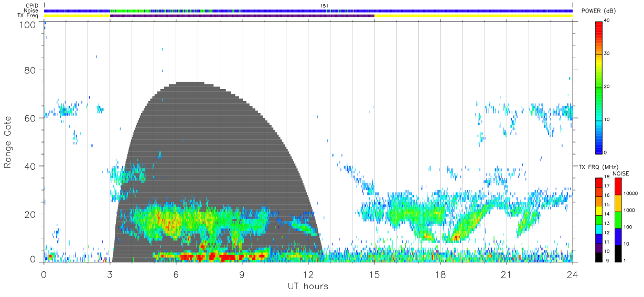Click the 100 tick on Range Gate axis
The image size is (644, 297).
(x=28, y=24)
